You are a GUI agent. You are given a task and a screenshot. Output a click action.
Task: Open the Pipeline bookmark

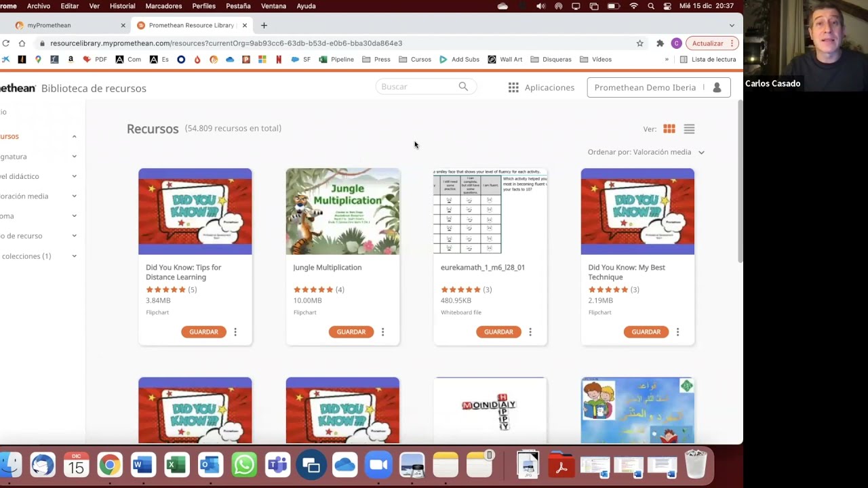click(x=336, y=60)
